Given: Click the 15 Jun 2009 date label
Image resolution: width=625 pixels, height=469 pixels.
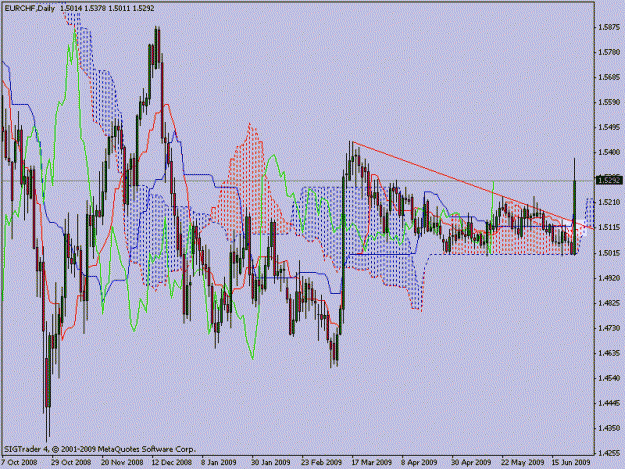Looking at the screenshot, I should (571, 463).
